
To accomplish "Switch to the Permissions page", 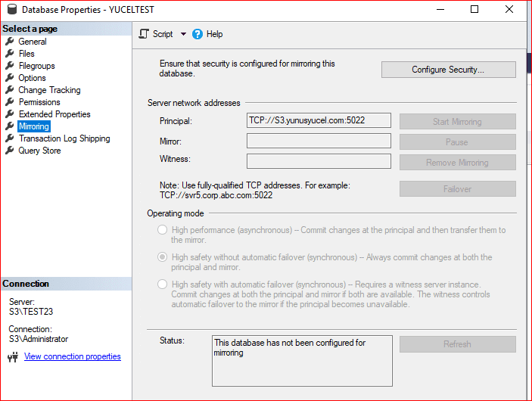I will [x=39, y=102].
